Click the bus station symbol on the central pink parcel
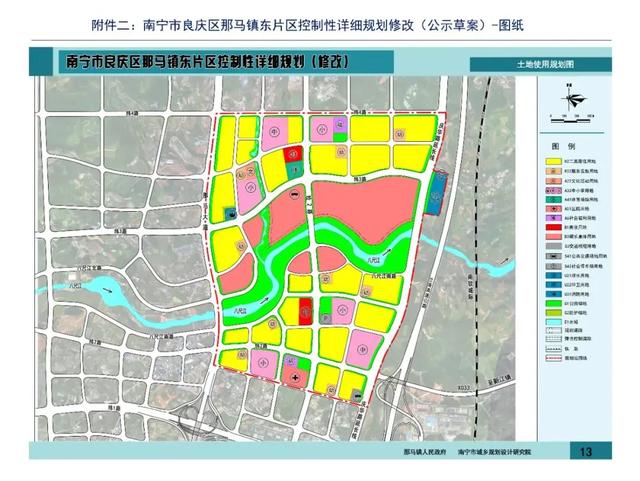The width and height of the screenshot is (640, 481). (294, 195)
